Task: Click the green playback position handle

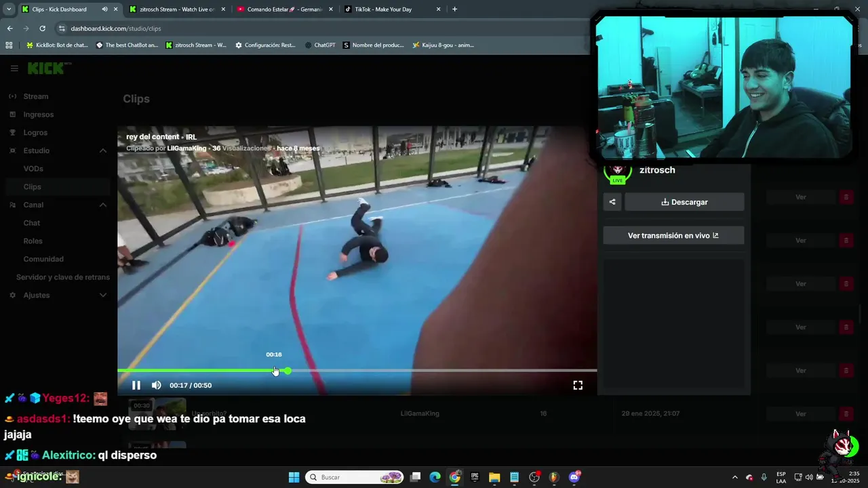Action: tap(288, 371)
